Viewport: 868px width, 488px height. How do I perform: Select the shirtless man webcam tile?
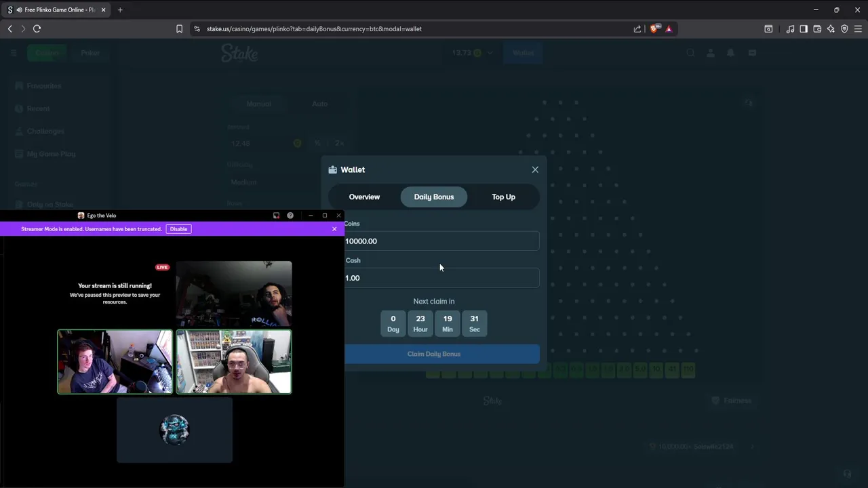click(234, 361)
